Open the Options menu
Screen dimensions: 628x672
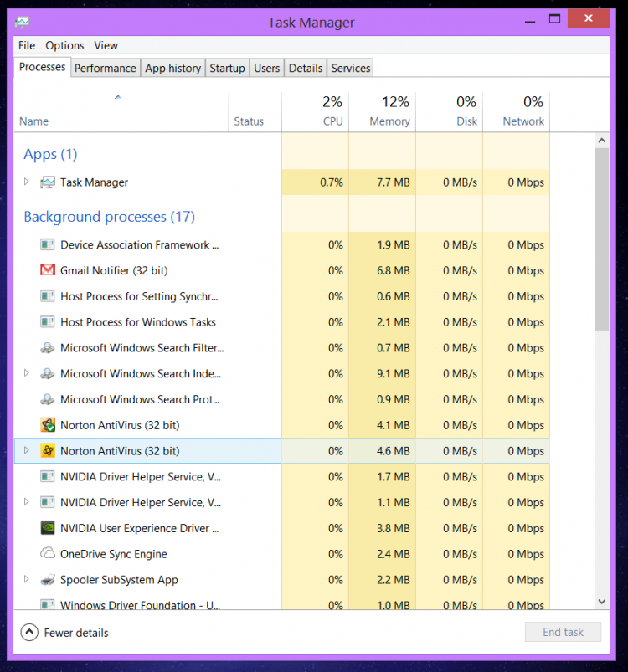[64, 45]
